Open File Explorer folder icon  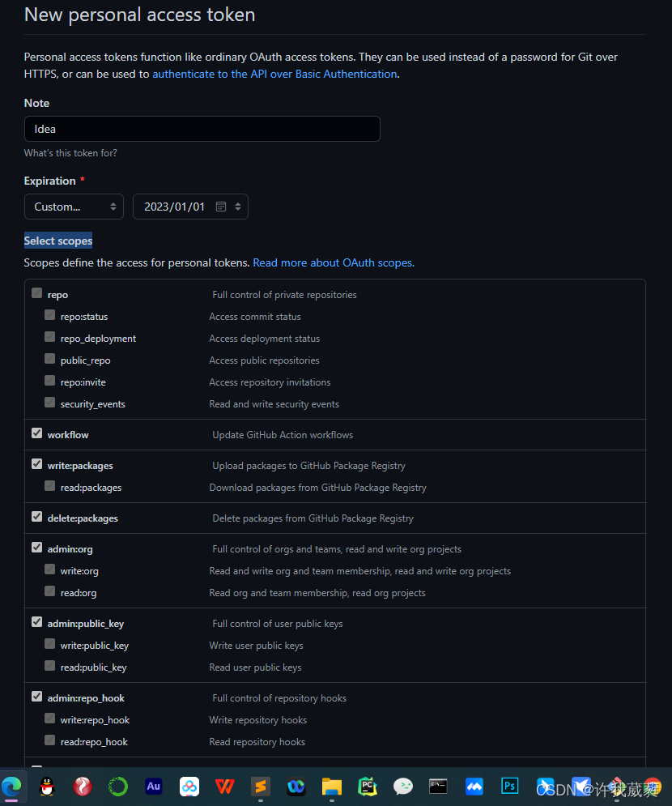click(x=331, y=786)
